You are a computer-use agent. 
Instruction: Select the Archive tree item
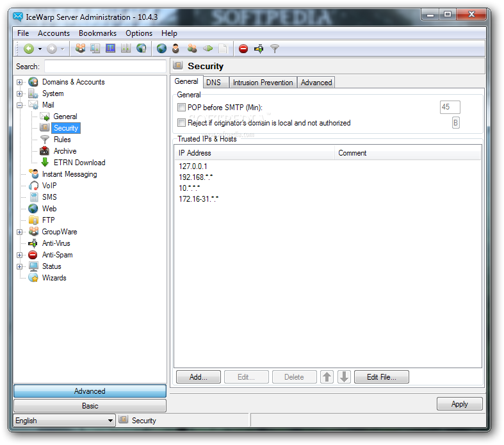65,151
